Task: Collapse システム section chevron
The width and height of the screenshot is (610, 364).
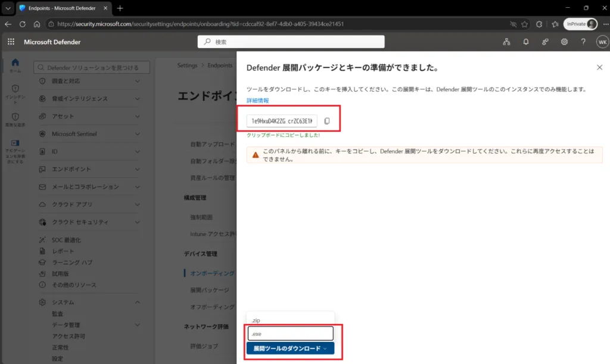Action: (138, 302)
